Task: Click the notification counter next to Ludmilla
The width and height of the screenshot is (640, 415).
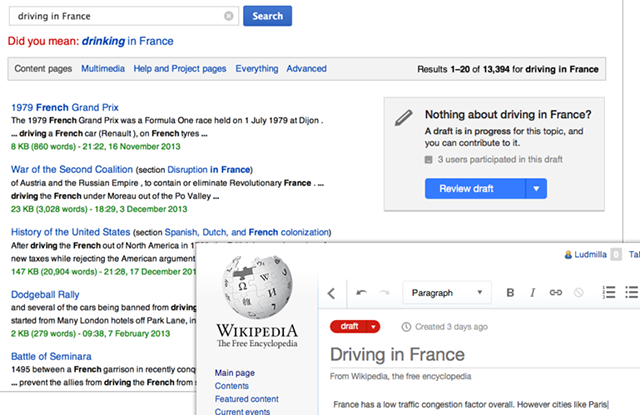Action: point(616,255)
